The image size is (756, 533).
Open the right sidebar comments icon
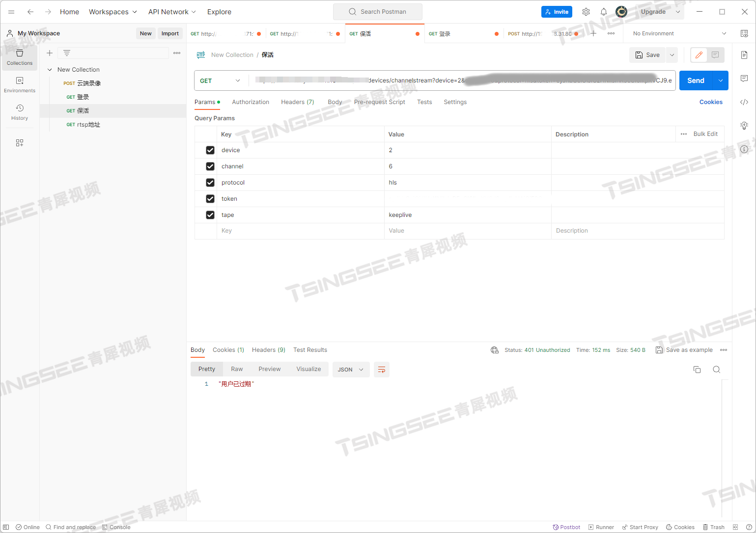click(744, 79)
